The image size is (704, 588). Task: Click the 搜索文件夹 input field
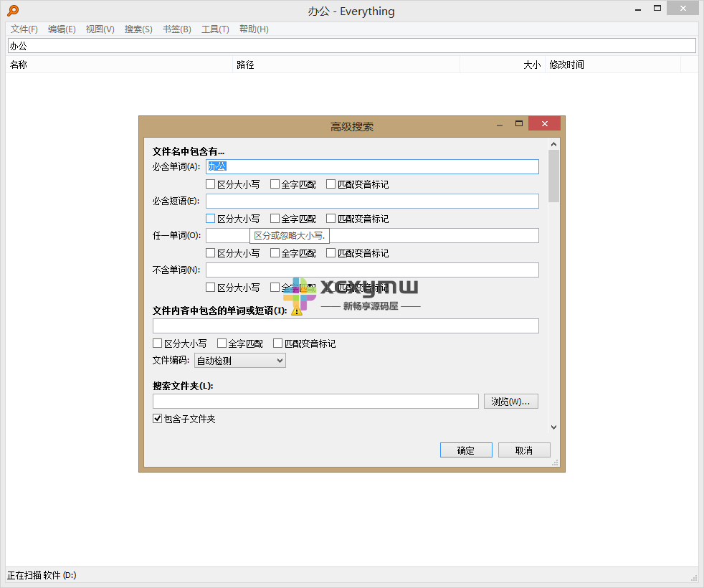[315, 401]
